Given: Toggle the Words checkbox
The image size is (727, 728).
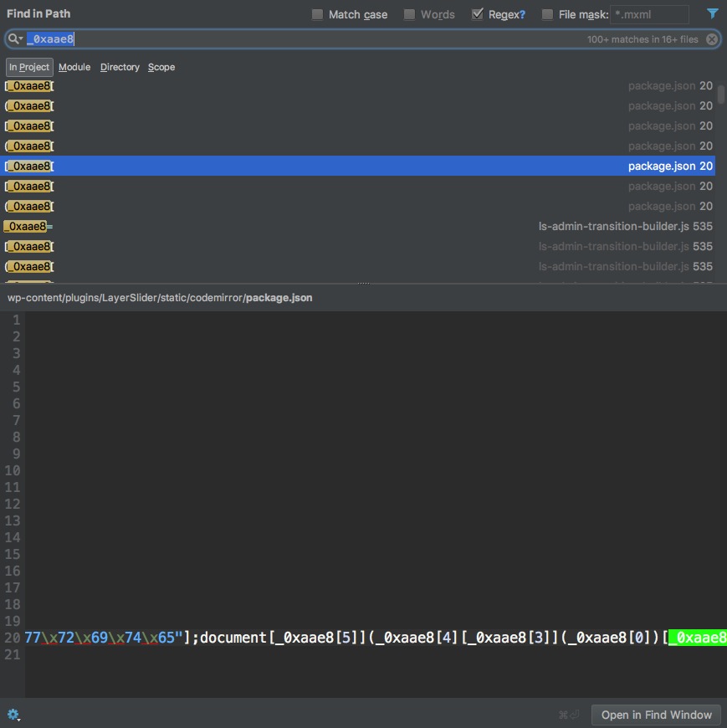Looking at the screenshot, I should tap(409, 14).
